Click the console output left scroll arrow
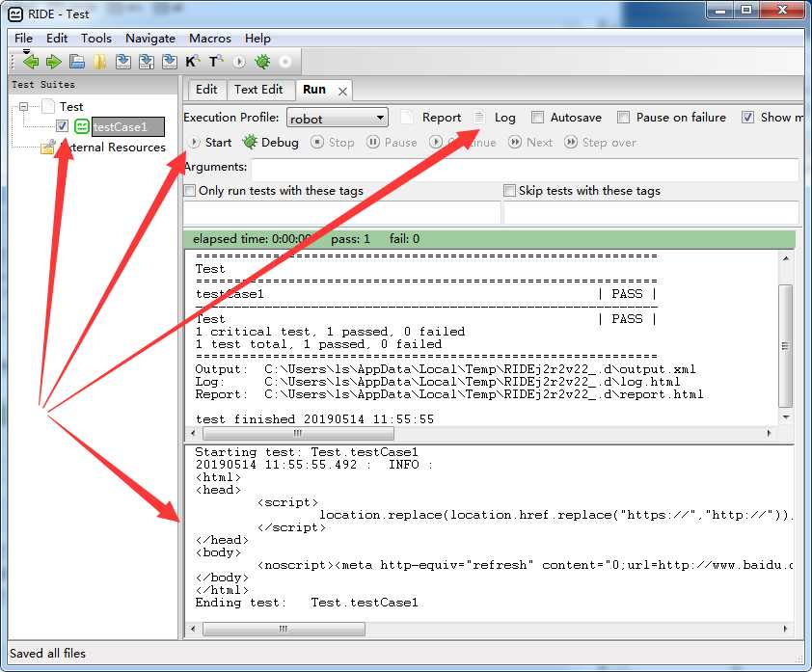Viewport: 812px width, 672px height. point(193,433)
